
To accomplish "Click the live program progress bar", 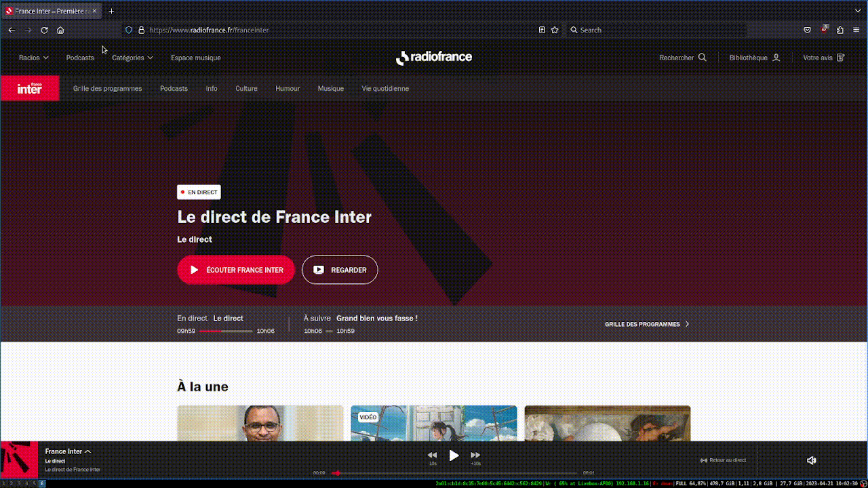I will click(226, 331).
